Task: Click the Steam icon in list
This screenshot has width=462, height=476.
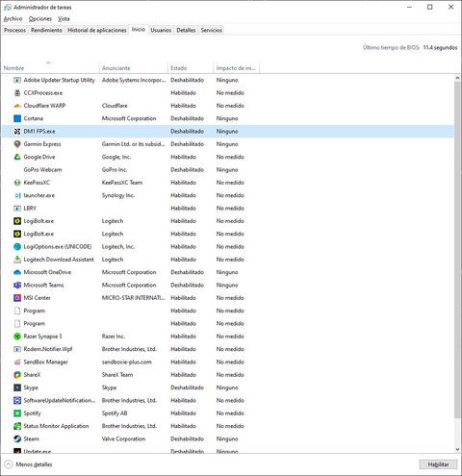Action: point(17,439)
